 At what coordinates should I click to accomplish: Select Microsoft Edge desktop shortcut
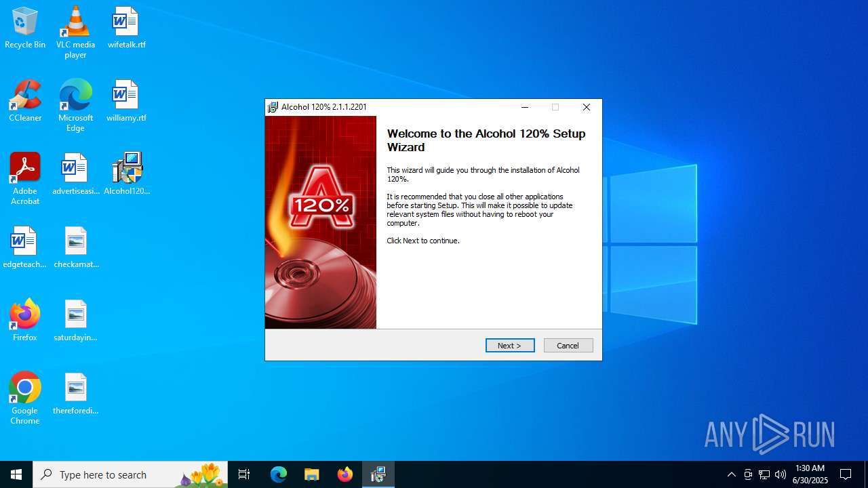(75, 106)
